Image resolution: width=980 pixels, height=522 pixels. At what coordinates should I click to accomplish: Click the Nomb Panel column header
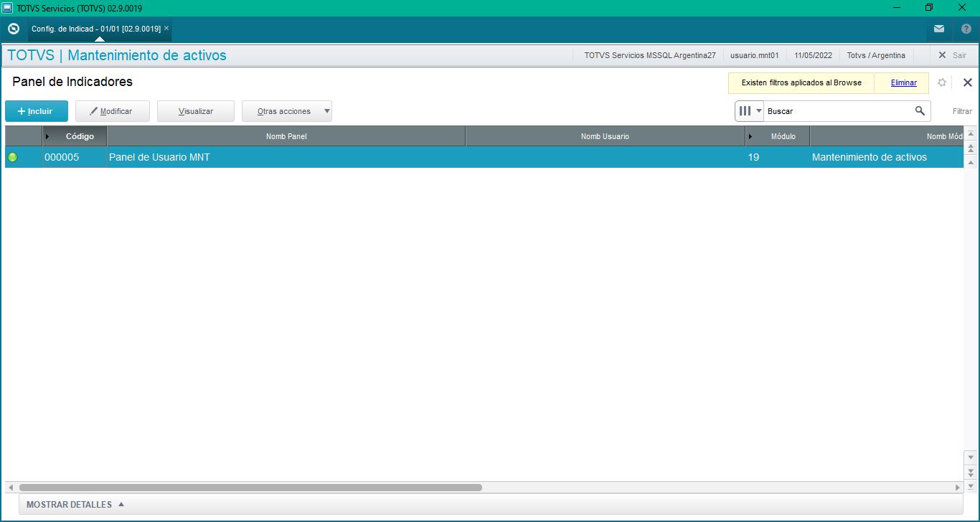click(286, 136)
